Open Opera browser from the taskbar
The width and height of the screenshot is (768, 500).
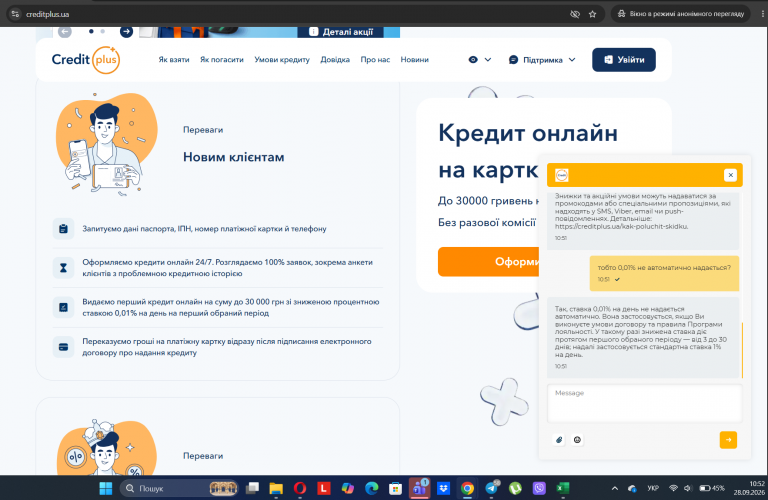click(x=300, y=488)
